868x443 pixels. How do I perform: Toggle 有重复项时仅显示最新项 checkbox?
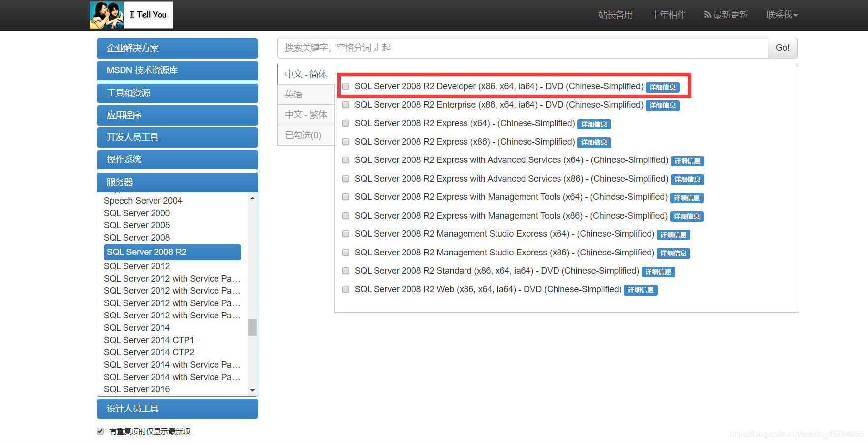tap(100, 431)
